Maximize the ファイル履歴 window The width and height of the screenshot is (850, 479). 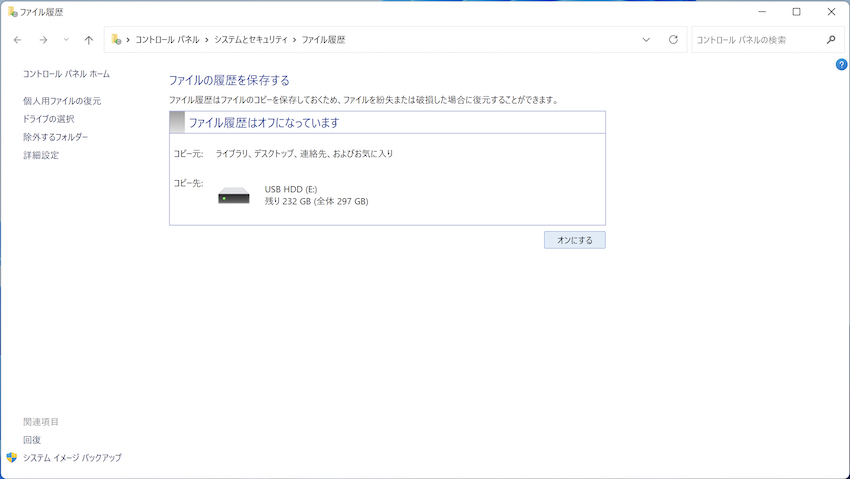[x=796, y=11]
